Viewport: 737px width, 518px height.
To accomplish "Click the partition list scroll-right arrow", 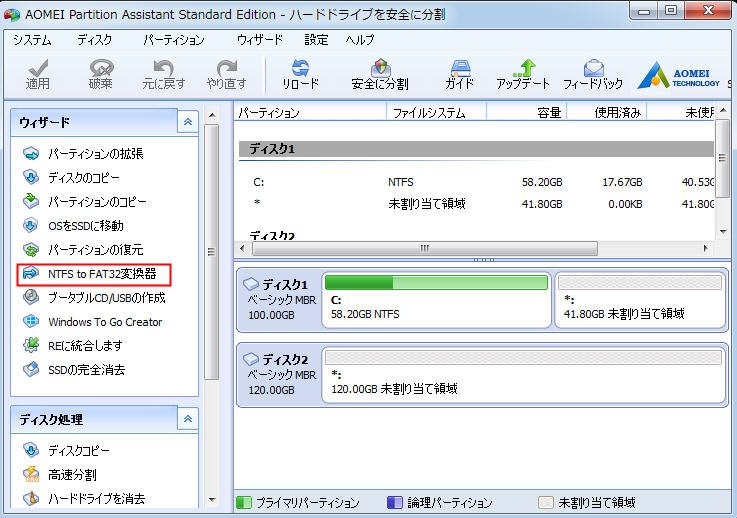I will click(x=706, y=248).
